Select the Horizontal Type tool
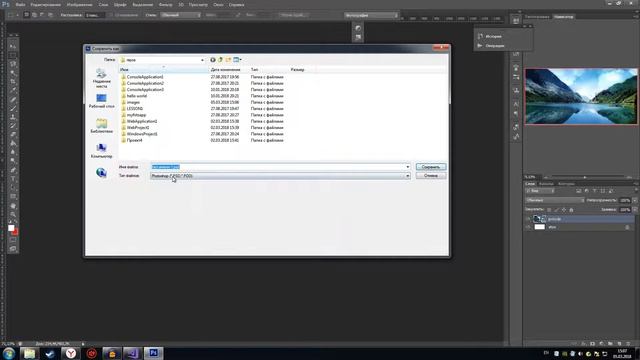 click(x=13, y=179)
